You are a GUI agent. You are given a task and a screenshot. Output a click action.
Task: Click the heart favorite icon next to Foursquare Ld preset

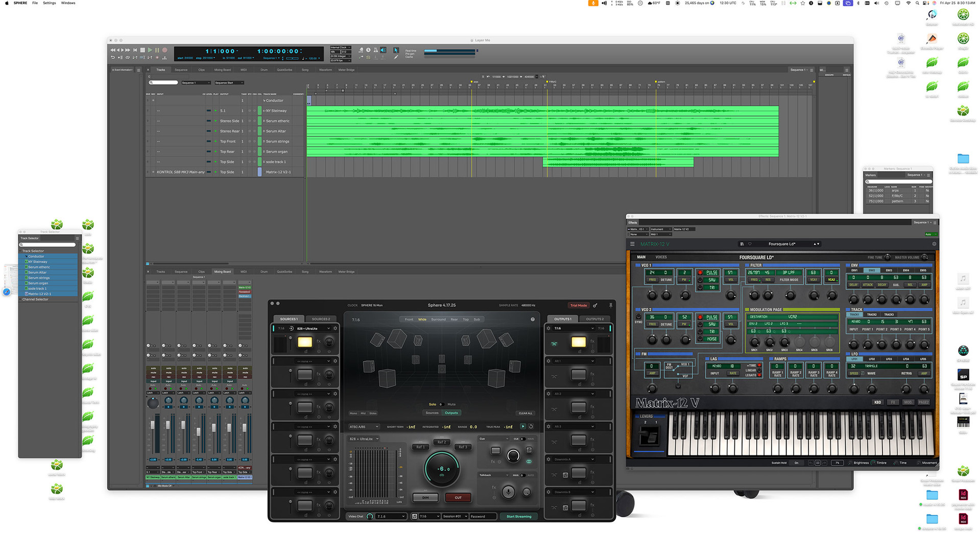[750, 244]
